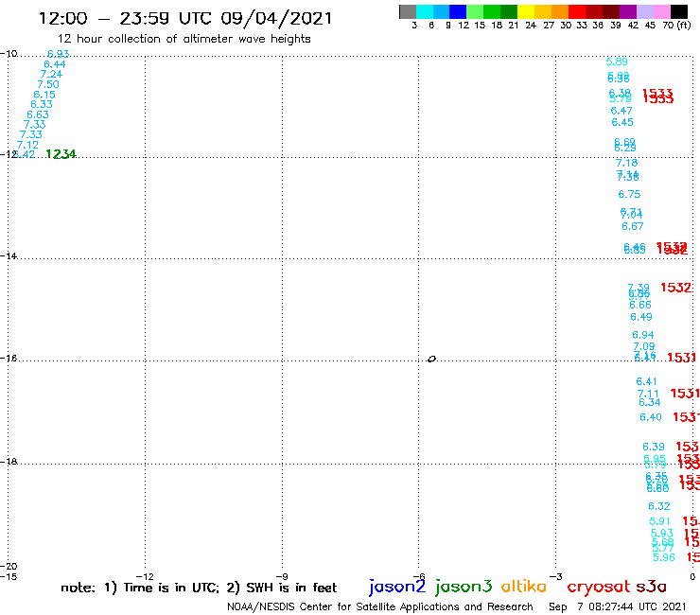The image size is (700, 615).
Task: Click the jason2 satellite legend label
Action: (x=397, y=587)
